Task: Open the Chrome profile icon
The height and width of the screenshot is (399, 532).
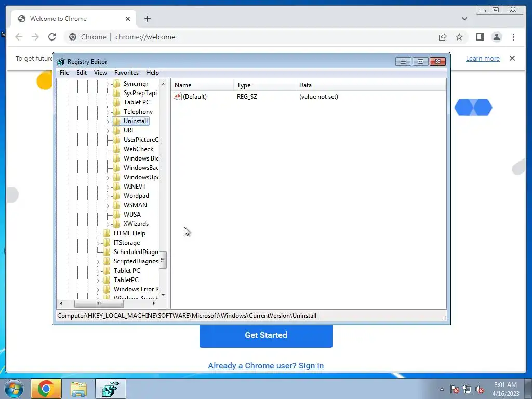Action: click(x=497, y=37)
